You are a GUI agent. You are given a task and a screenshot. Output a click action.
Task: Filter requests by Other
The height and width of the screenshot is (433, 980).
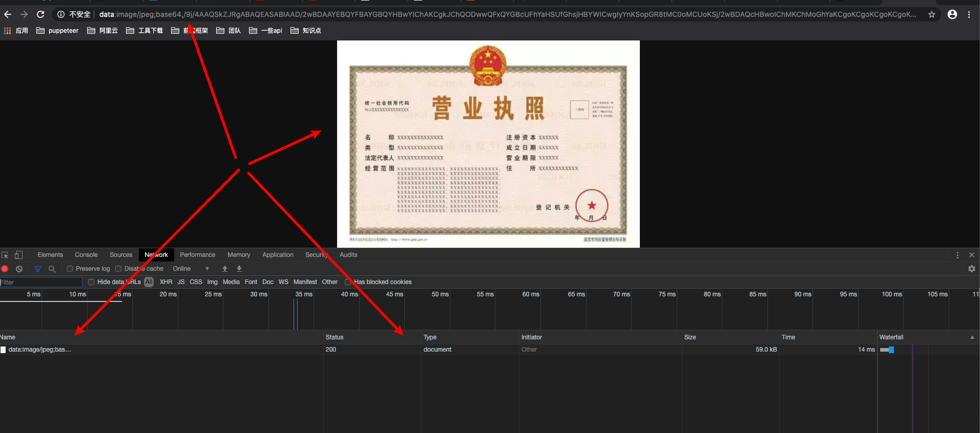click(x=330, y=282)
